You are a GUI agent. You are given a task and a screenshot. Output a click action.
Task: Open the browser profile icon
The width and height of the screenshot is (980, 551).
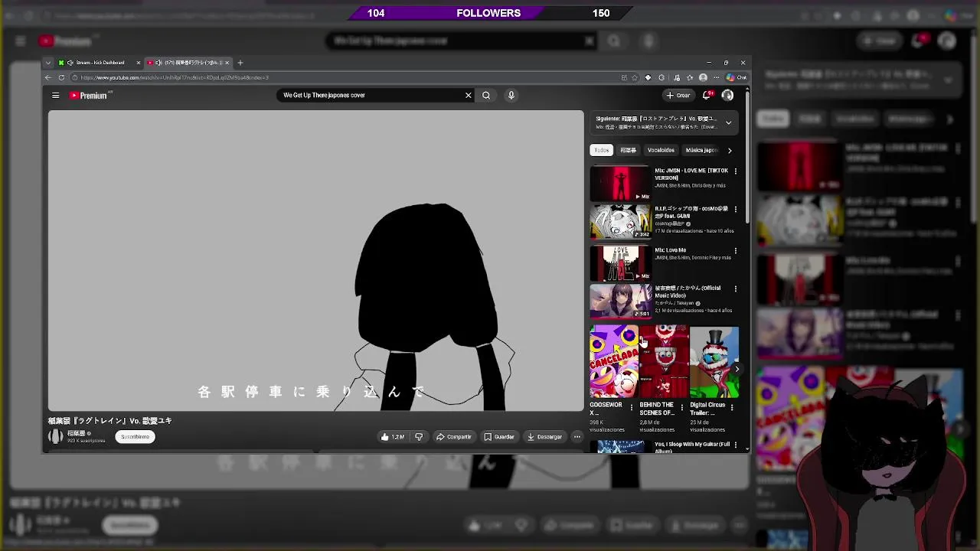click(703, 77)
